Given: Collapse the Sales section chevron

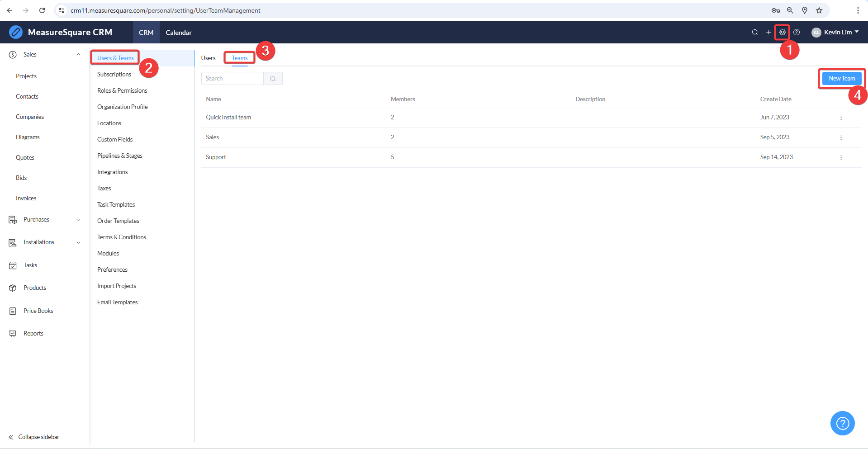Looking at the screenshot, I should pos(78,55).
